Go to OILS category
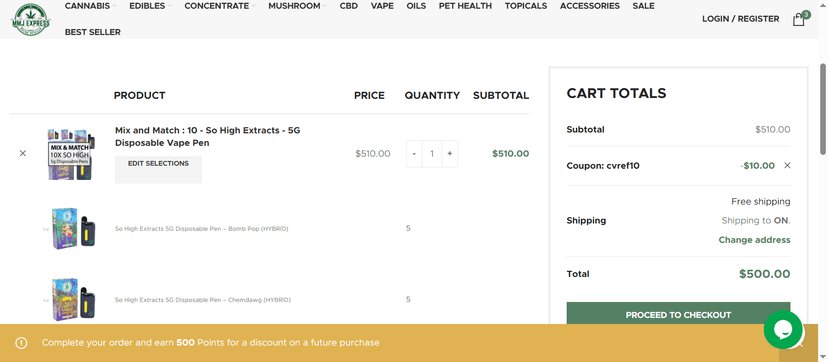 (416, 6)
